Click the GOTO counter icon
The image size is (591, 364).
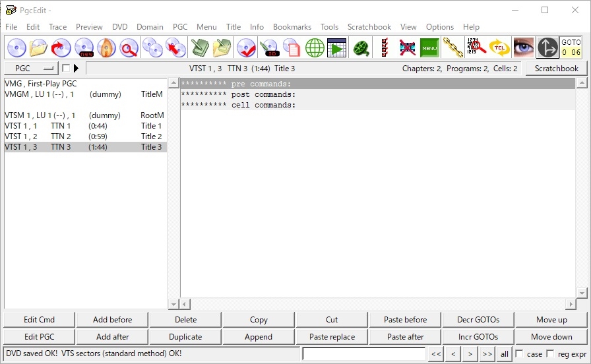pyautogui.click(x=571, y=48)
